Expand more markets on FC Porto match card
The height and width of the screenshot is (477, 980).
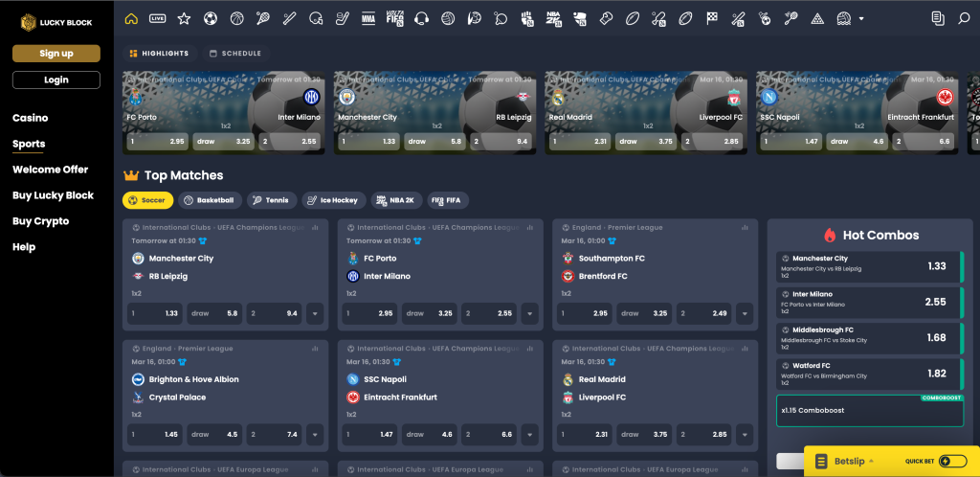tap(530, 314)
